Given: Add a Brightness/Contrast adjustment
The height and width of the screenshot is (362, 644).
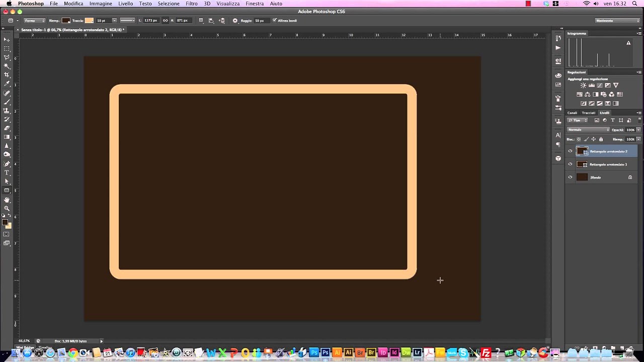Looking at the screenshot, I should (x=583, y=85).
